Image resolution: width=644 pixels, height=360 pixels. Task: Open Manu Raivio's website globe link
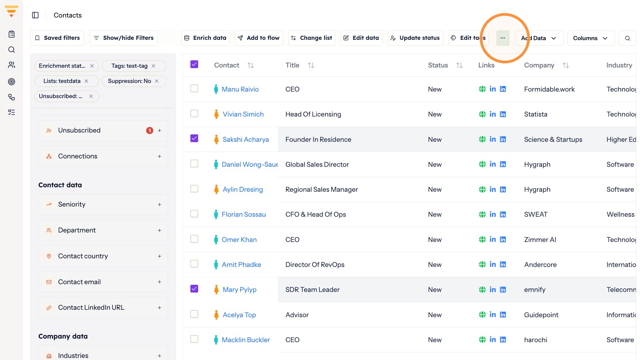click(482, 89)
